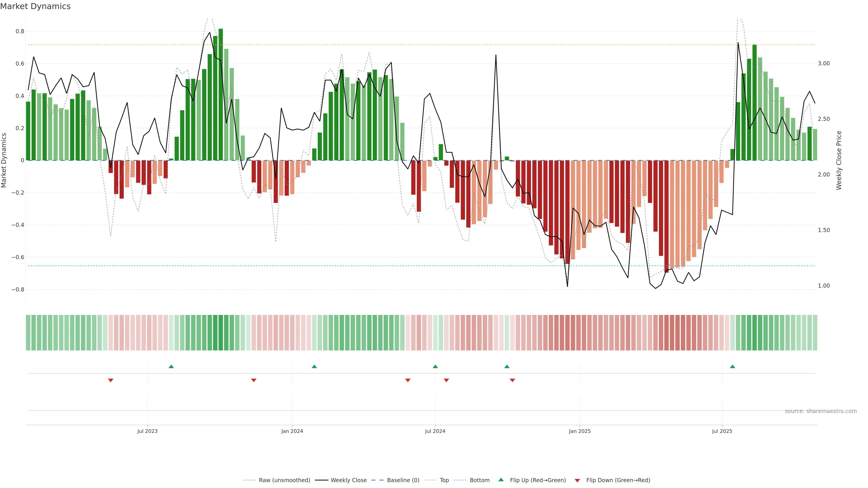Click the first flip-down red marker before Jul 2023

click(111, 380)
